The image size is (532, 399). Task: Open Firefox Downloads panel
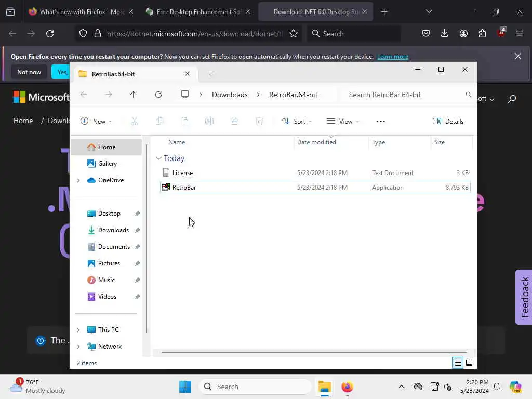(445, 33)
